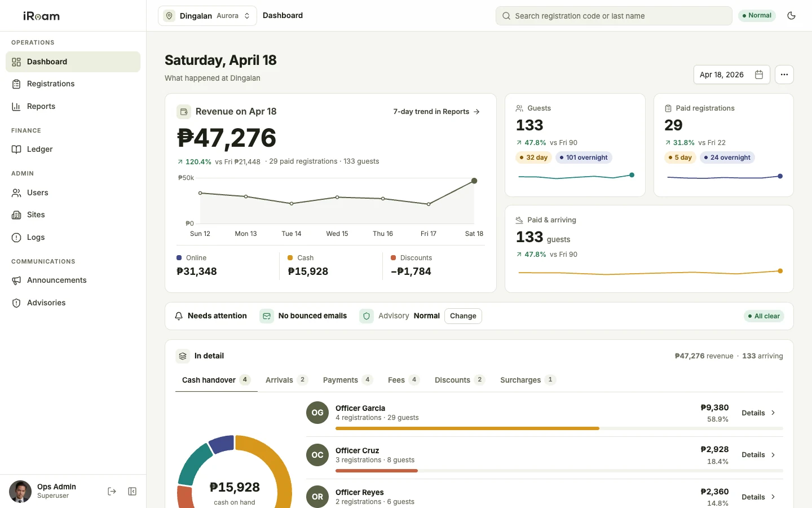
Task: Click Officer Reyes's OR avatar
Action: point(317,497)
